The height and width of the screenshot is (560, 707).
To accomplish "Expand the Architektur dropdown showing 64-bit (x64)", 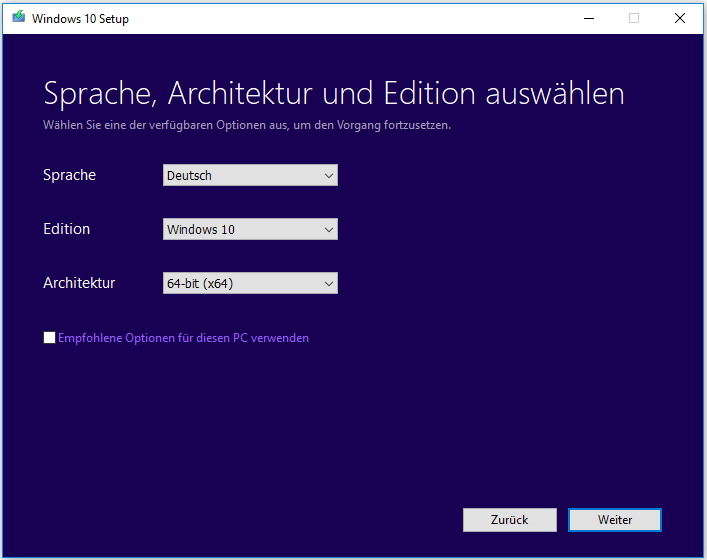I will [x=240, y=284].
